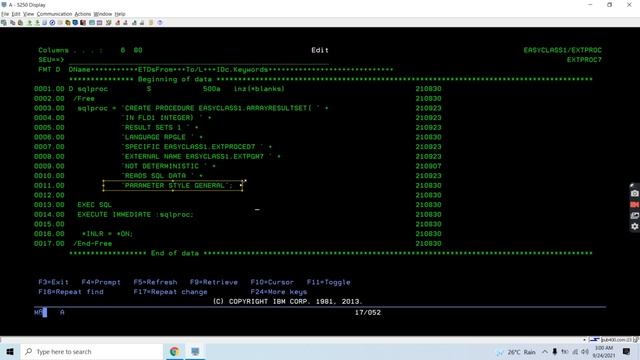Open the Edit menu
Image resolution: width=640 pixels, height=360 pixels.
coord(16,14)
